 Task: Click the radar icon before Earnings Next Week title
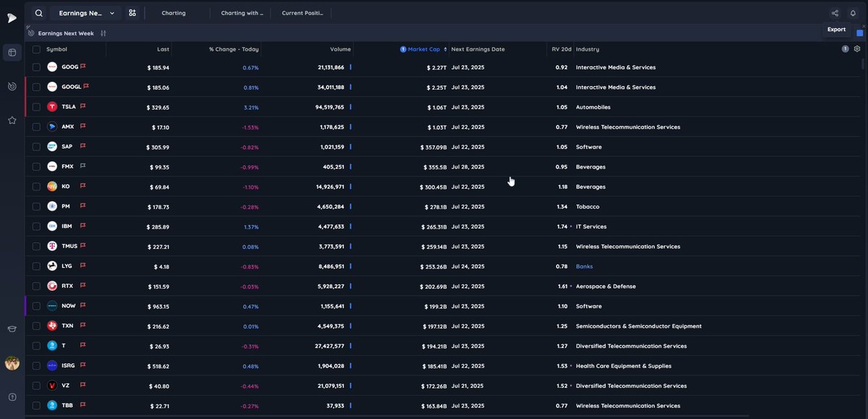point(31,33)
